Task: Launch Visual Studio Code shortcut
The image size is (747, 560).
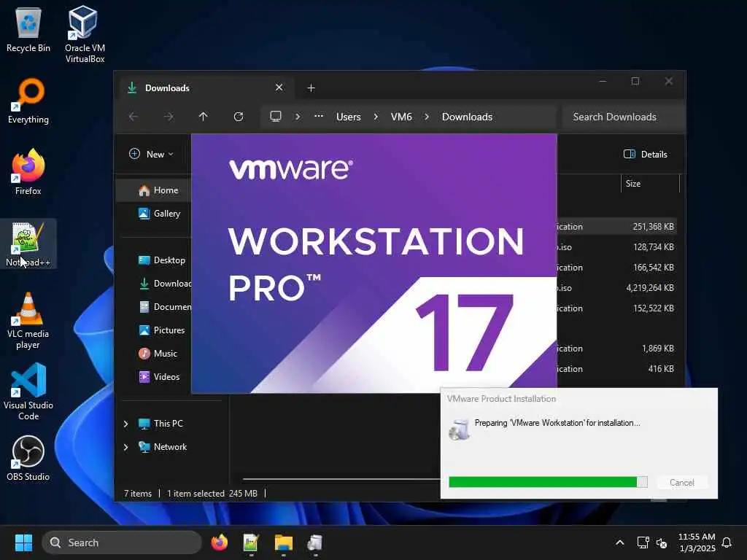Action: tap(28, 392)
